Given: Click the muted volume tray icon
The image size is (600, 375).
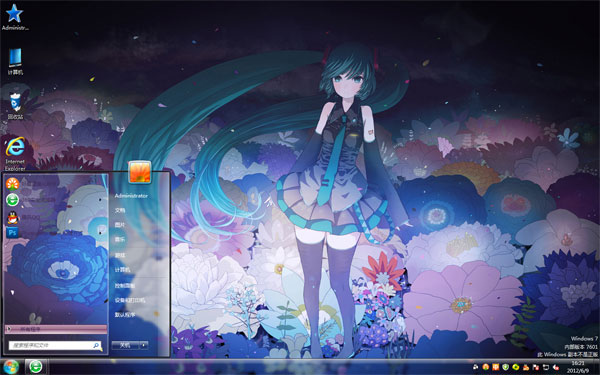Looking at the screenshot, I should tap(556, 367).
